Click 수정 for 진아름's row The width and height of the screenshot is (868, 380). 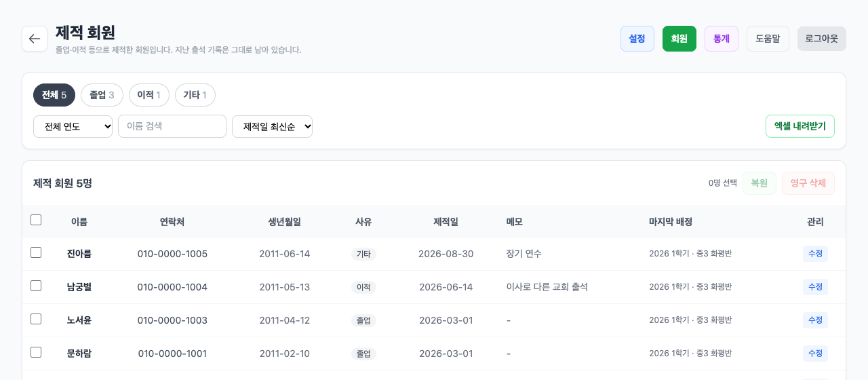pos(815,254)
